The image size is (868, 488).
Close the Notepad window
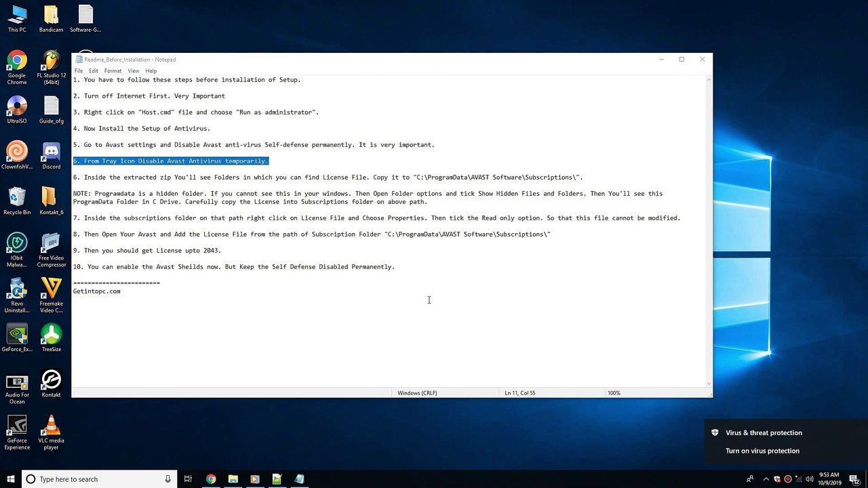[703, 60]
